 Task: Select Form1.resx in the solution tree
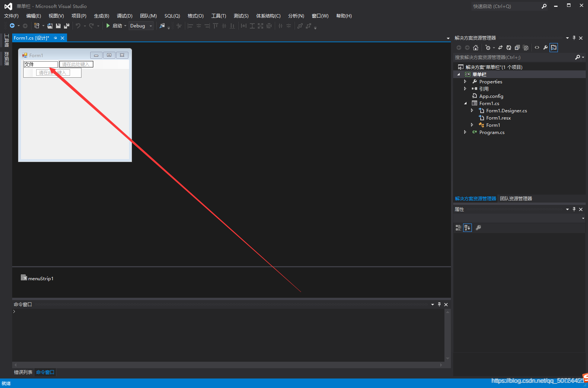(x=499, y=118)
